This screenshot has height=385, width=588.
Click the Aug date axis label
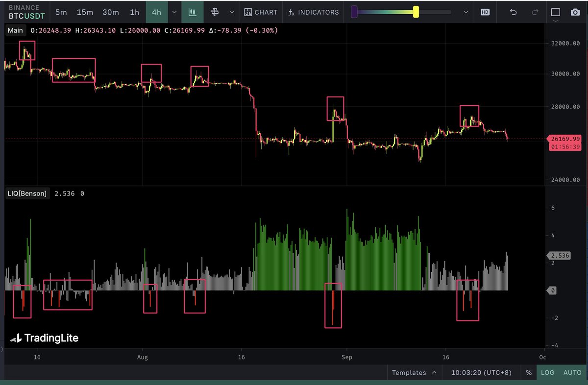143,358
